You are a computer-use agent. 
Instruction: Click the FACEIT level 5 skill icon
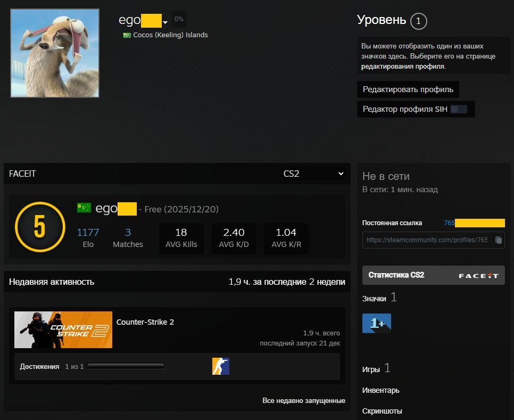pos(40,227)
